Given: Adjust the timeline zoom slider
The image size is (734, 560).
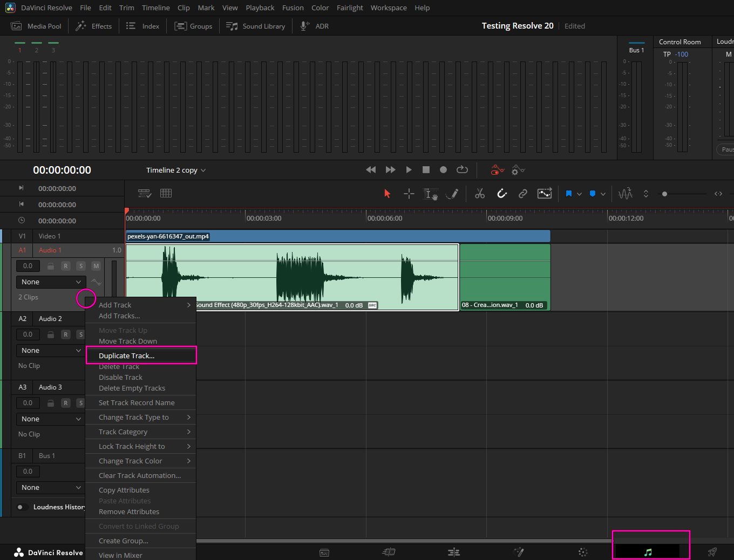Looking at the screenshot, I should (664, 194).
